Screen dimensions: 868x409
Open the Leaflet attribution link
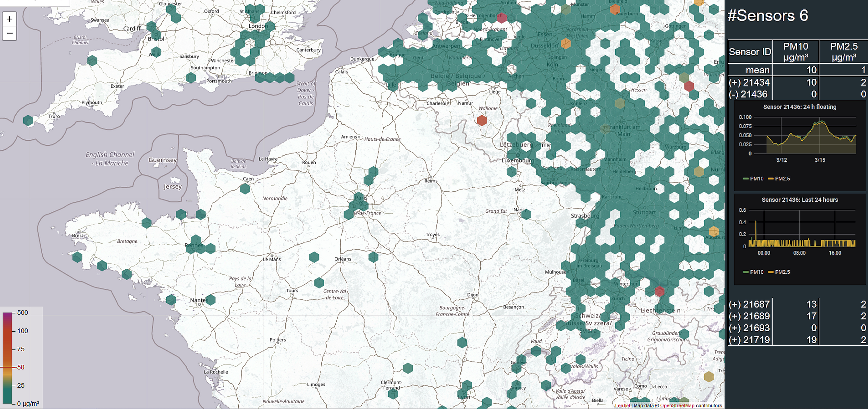coord(622,405)
